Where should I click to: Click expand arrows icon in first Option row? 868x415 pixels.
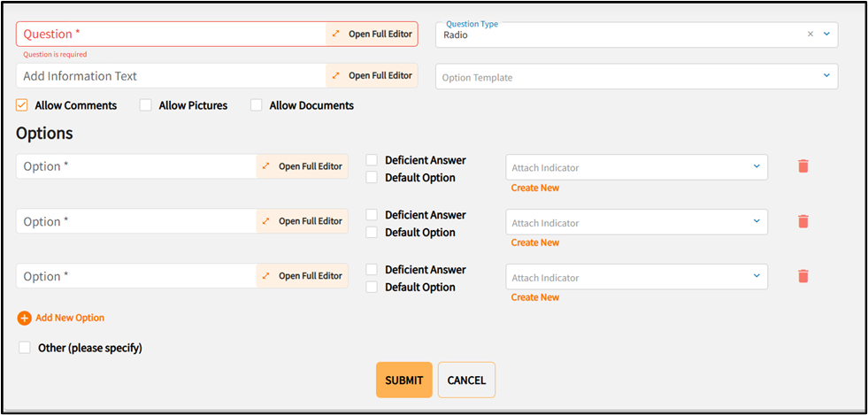pos(266,166)
